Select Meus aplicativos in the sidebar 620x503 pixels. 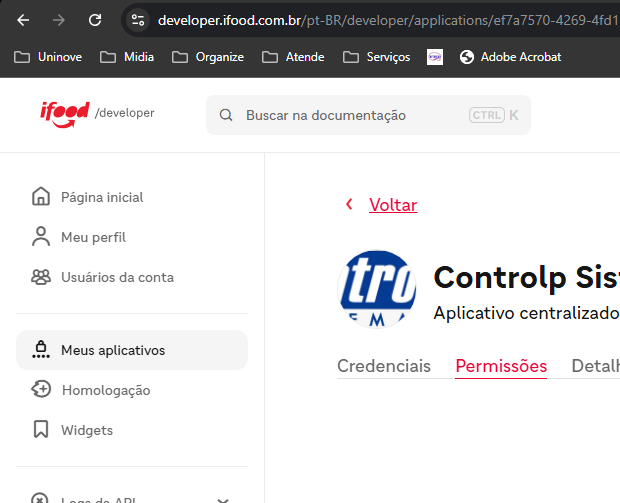pyautogui.click(x=132, y=350)
